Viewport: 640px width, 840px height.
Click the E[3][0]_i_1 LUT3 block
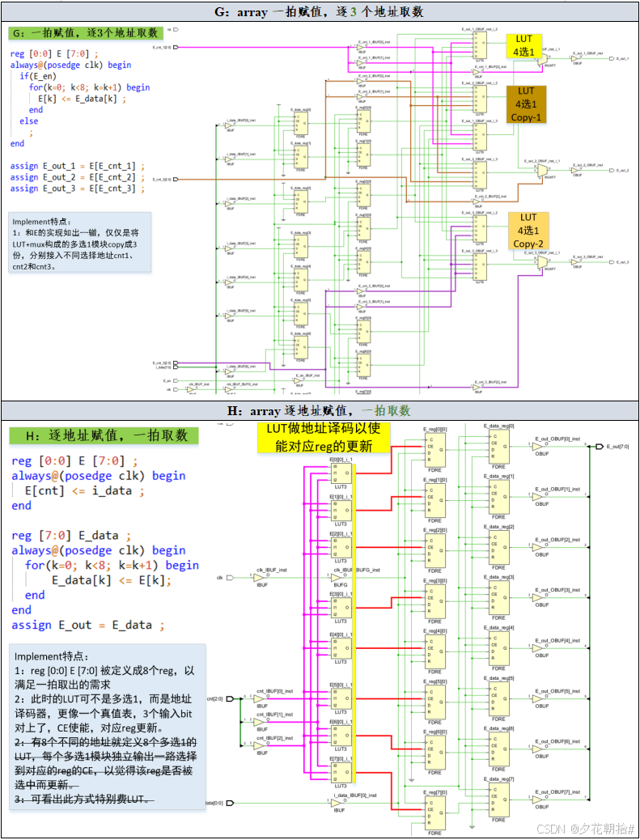coord(341,609)
